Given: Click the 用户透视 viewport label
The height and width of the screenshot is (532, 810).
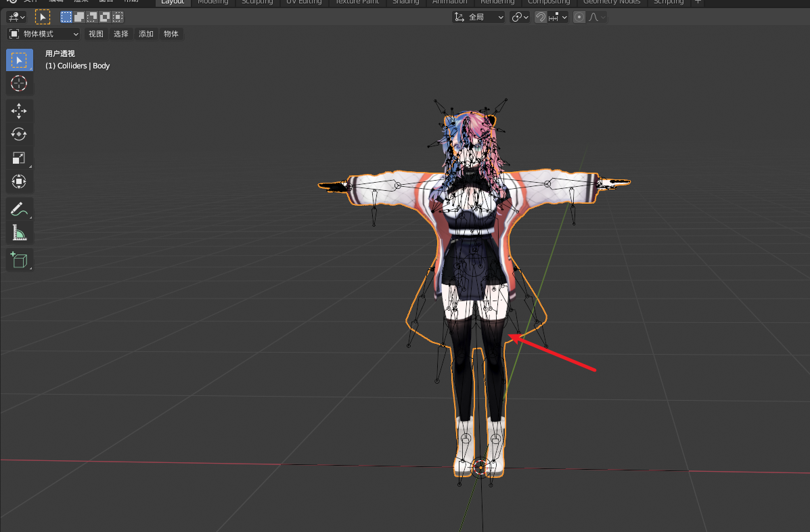Looking at the screenshot, I should pyautogui.click(x=60, y=53).
